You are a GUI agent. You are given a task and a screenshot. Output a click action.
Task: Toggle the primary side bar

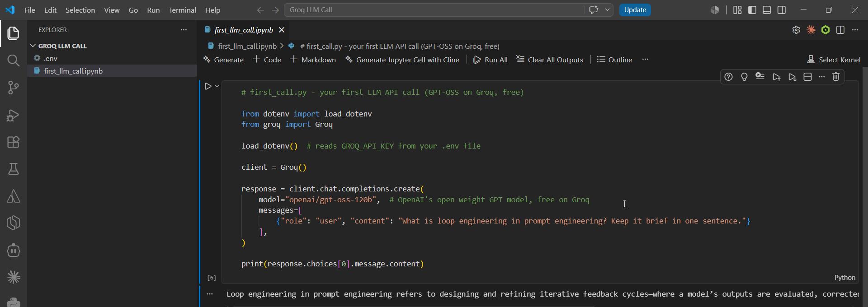click(752, 10)
